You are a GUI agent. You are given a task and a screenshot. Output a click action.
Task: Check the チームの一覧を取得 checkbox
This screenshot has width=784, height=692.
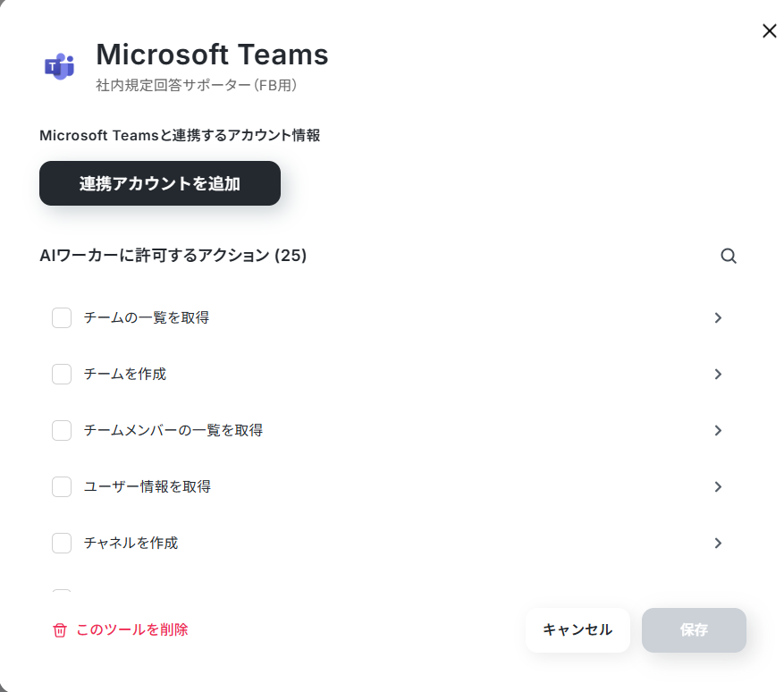click(62, 318)
